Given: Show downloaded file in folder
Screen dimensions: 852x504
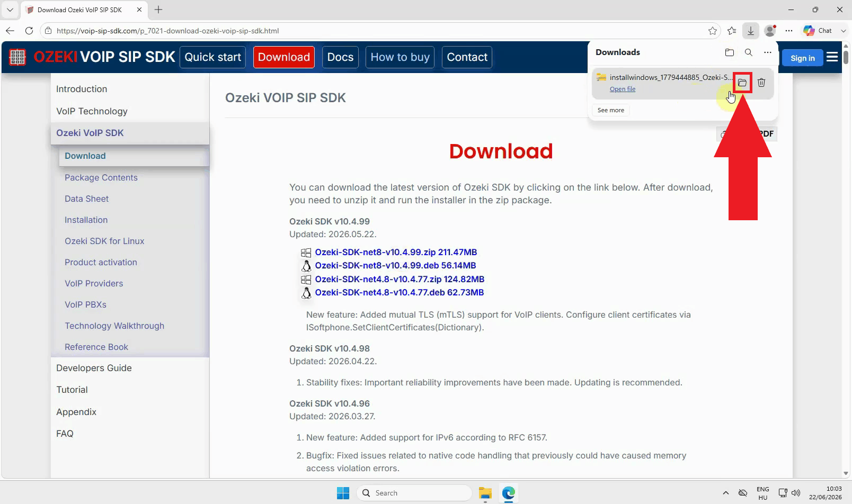Looking at the screenshot, I should pyautogui.click(x=742, y=83).
